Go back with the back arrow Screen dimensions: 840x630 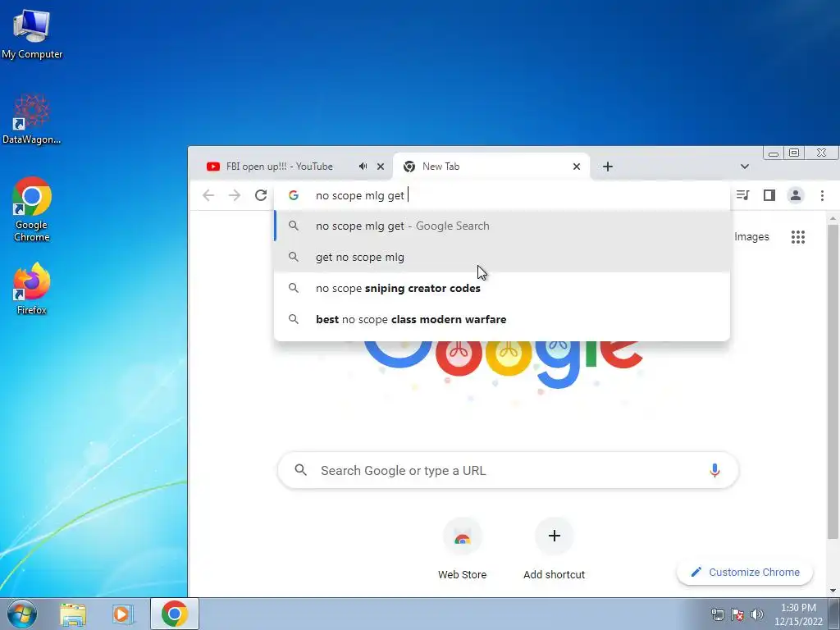tap(208, 195)
